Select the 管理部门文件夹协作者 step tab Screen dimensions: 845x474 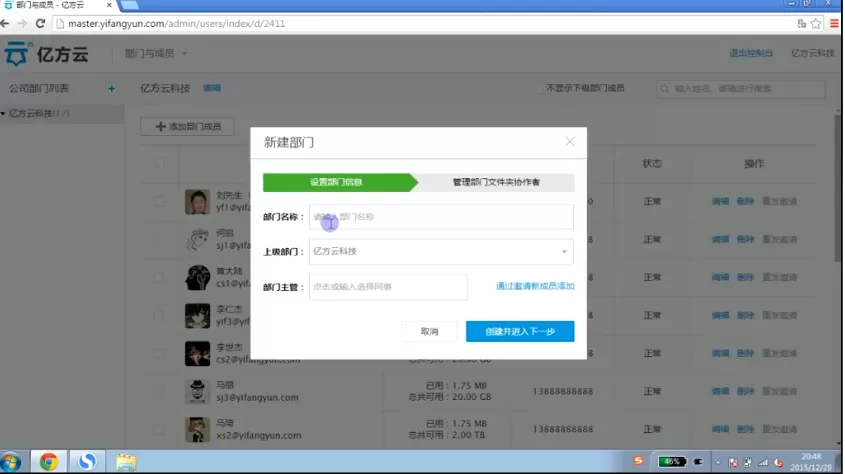click(496, 182)
